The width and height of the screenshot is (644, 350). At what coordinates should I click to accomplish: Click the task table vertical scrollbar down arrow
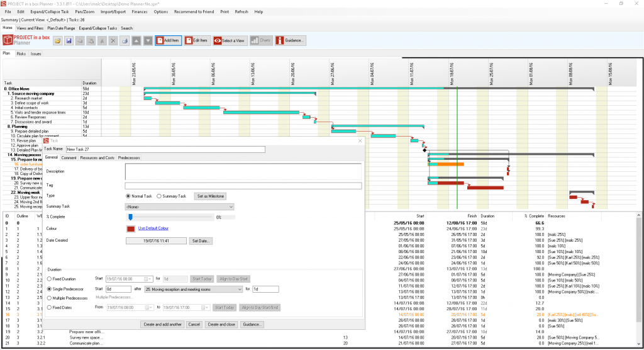pyautogui.click(x=639, y=344)
